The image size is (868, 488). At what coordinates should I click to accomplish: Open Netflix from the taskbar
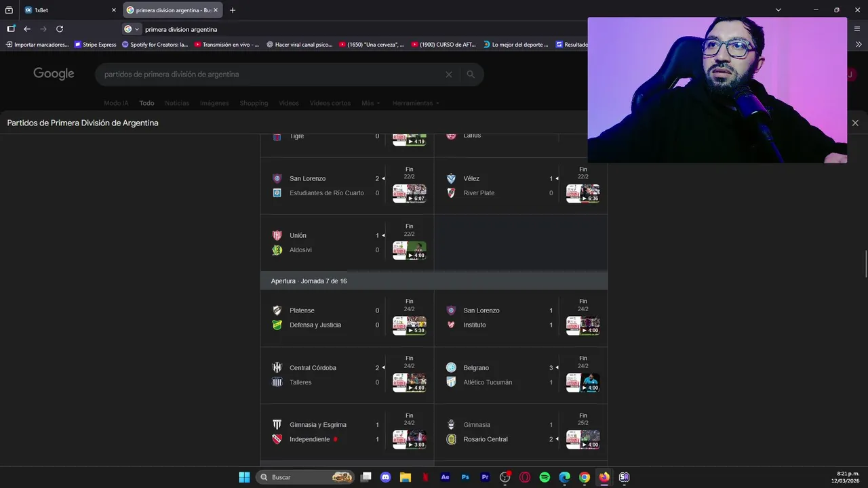pos(425,477)
